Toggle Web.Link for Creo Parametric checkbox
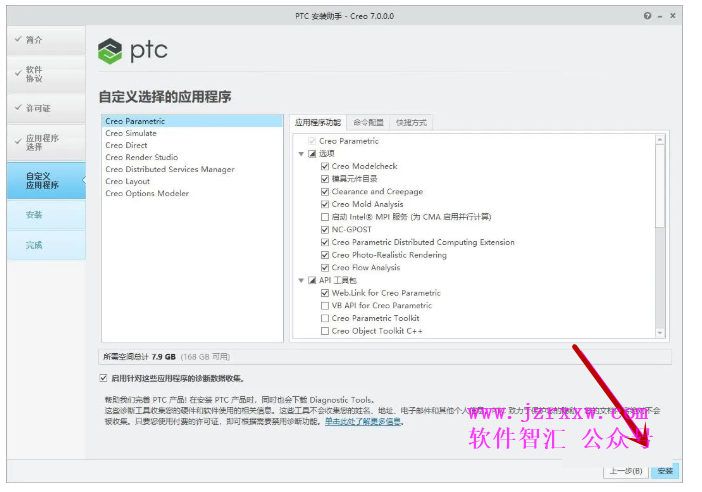Screen dimensions: 702x492 pyautogui.click(x=325, y=293)
